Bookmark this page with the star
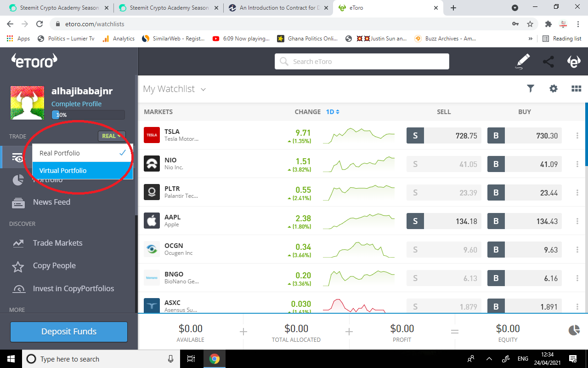Viewport: 588px width, 368px height. point(530,24)
